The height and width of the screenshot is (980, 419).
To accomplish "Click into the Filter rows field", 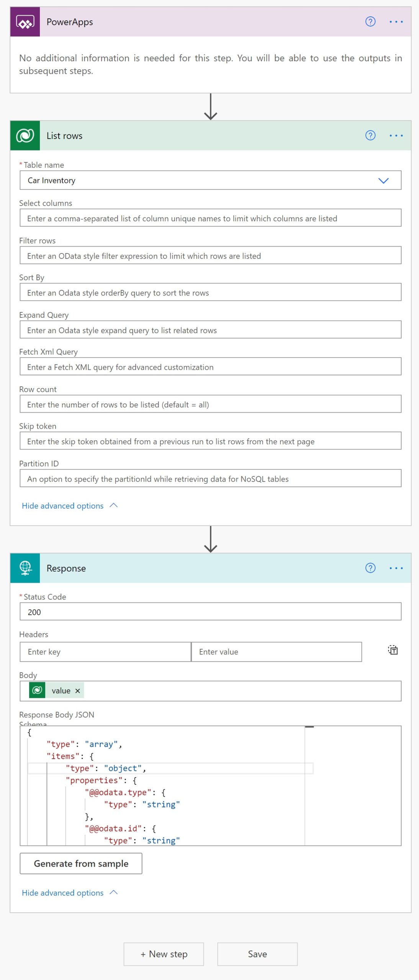I will [x=210, y=255].
